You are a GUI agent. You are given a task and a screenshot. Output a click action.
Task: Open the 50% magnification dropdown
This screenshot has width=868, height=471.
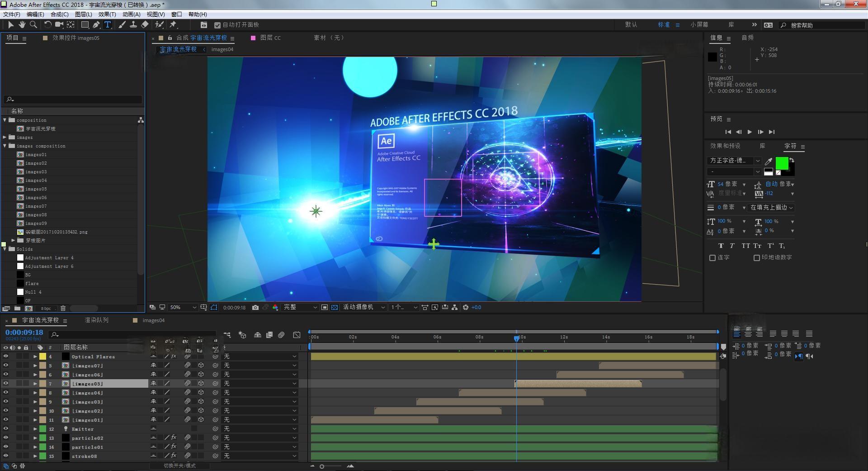click(183, 308)
